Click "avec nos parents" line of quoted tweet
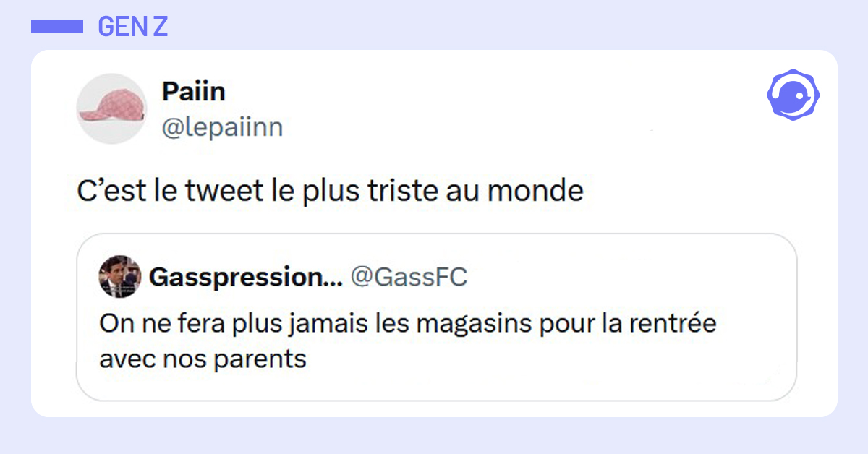Viewport: 868px width, 454px height. (203, 358)
